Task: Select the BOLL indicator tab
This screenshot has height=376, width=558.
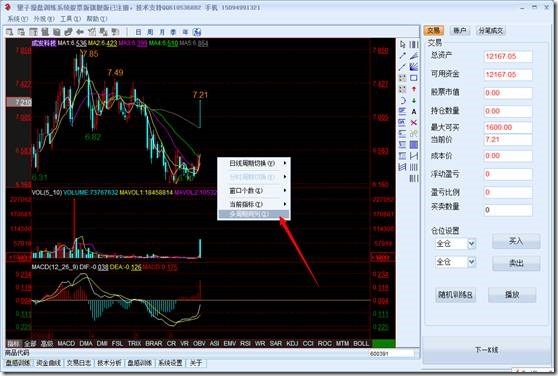Action: (361, 344)
